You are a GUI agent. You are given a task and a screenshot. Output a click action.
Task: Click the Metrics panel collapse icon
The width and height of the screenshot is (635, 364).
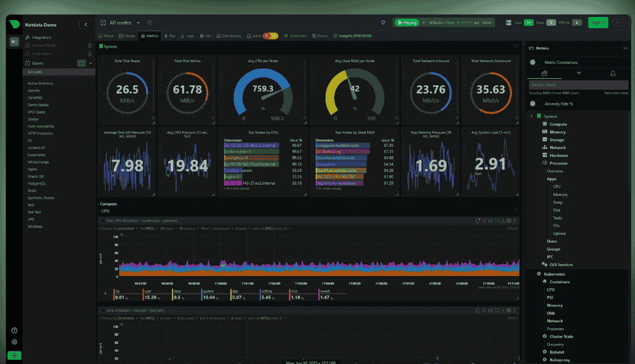[626, 48]
